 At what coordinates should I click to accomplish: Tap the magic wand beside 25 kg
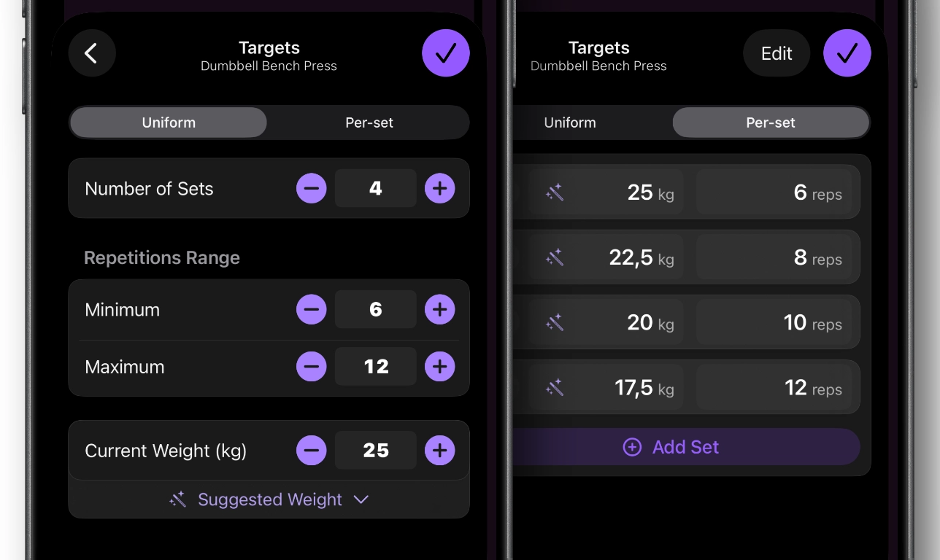555,192
